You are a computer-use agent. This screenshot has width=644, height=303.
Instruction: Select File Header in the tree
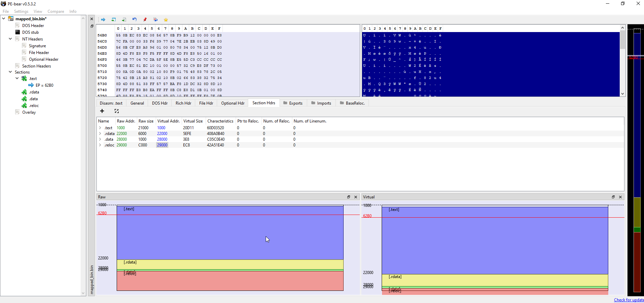(39, 52)
